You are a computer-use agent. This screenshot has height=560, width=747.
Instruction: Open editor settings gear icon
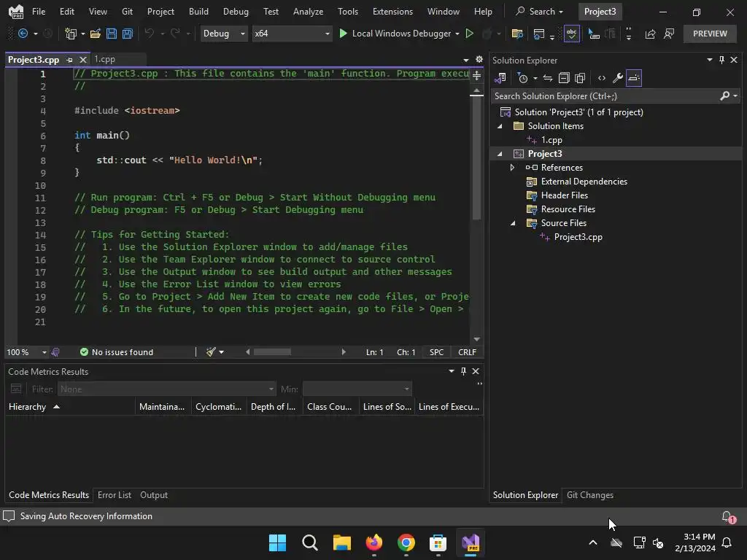tap(479, 59)
